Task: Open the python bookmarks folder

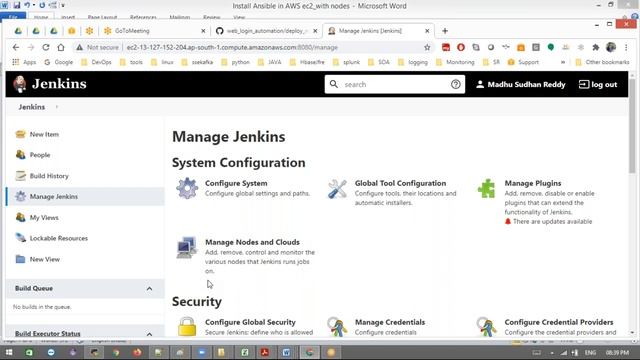Action: pos(236,62)
